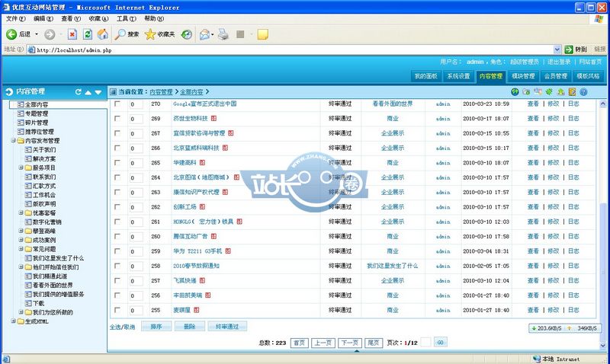The height and width of the screenshot is (364, 610).
Task: Click the browser Back arrow icon
Action: pos(11,34)
